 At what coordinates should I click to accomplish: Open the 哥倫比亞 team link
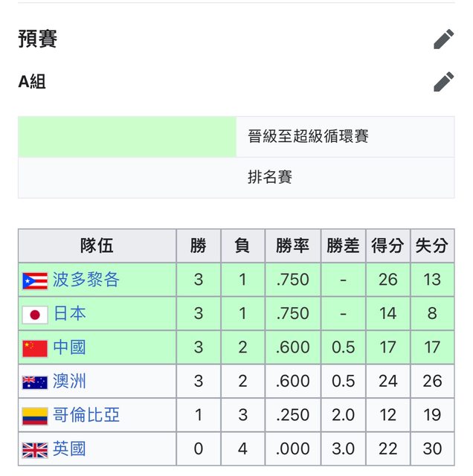(86, 415)
